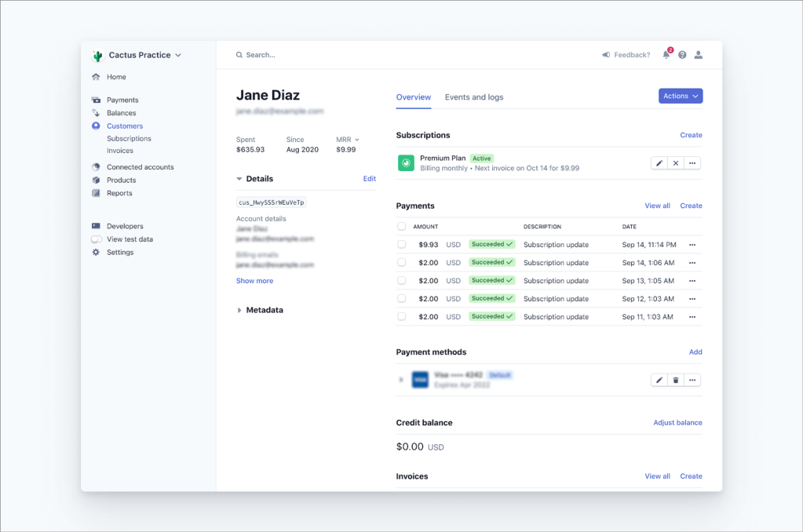
Task: Expand the Metadata section
Action: (239, 311)
